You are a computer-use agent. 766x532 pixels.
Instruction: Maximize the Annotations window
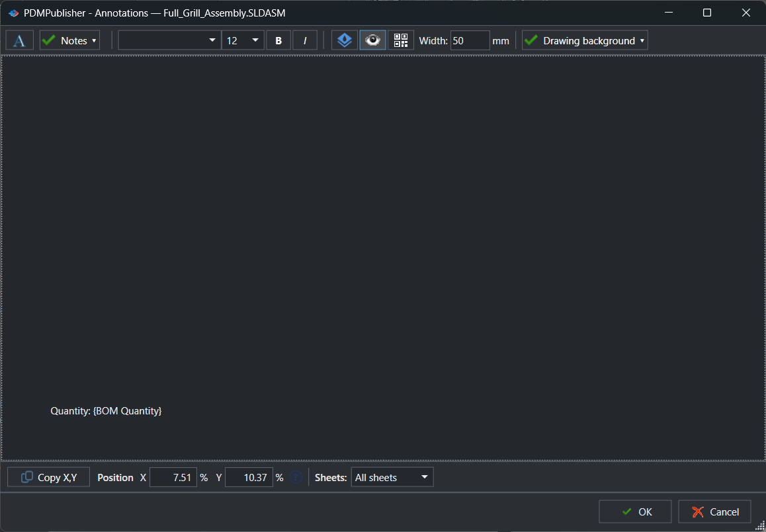(707, 13)
